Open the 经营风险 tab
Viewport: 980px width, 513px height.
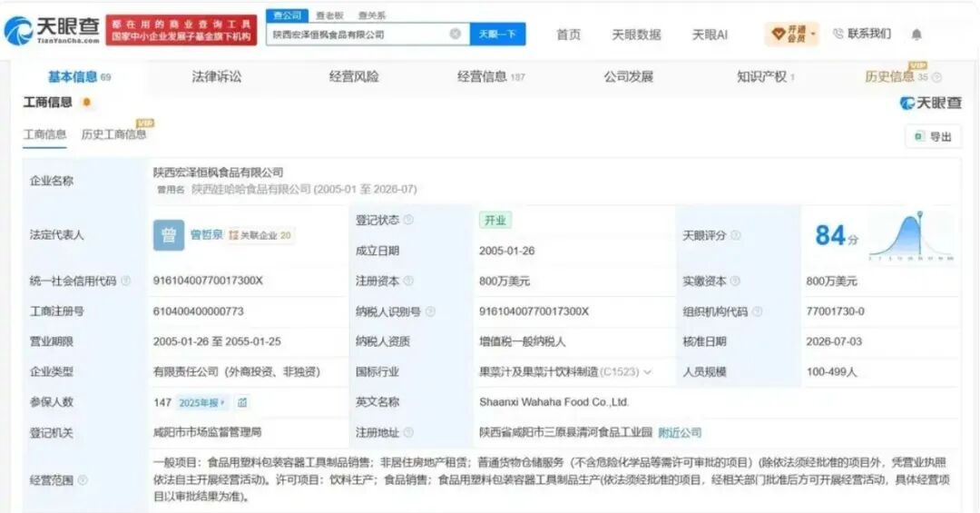(354, 77)
